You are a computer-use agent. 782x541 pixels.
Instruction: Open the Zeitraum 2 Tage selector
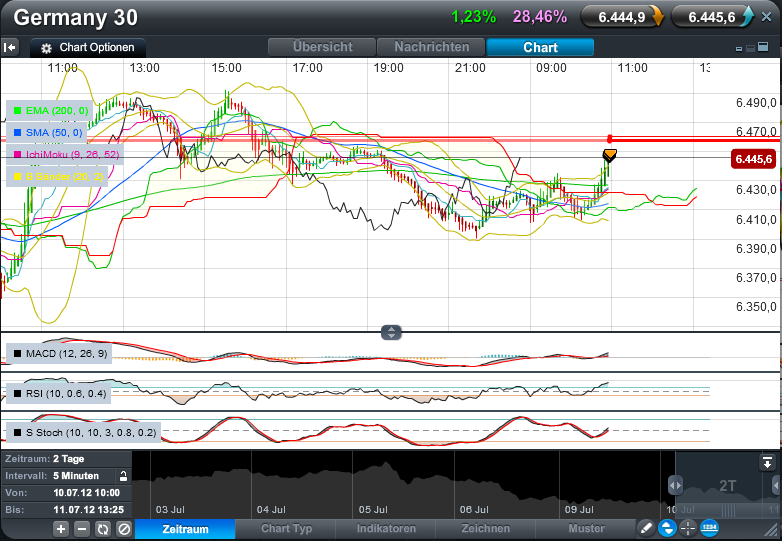pos(66,459)
